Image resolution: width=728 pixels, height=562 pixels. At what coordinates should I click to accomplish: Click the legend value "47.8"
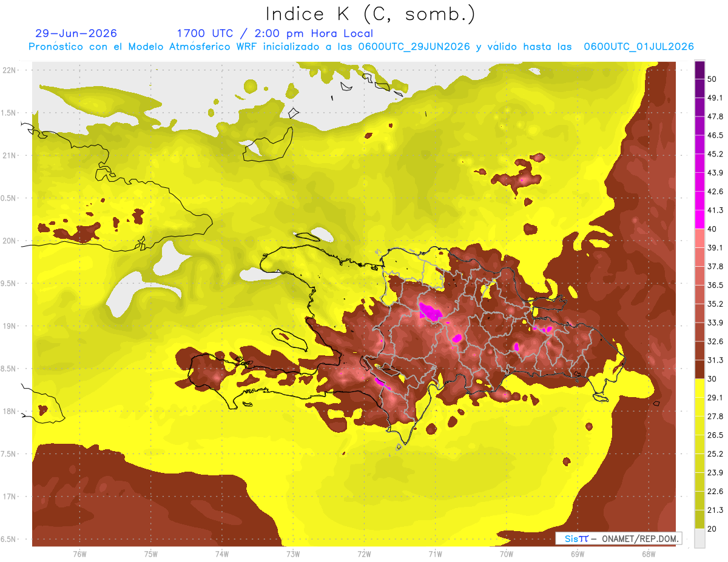pyautogui.click(x=715, y=117)
